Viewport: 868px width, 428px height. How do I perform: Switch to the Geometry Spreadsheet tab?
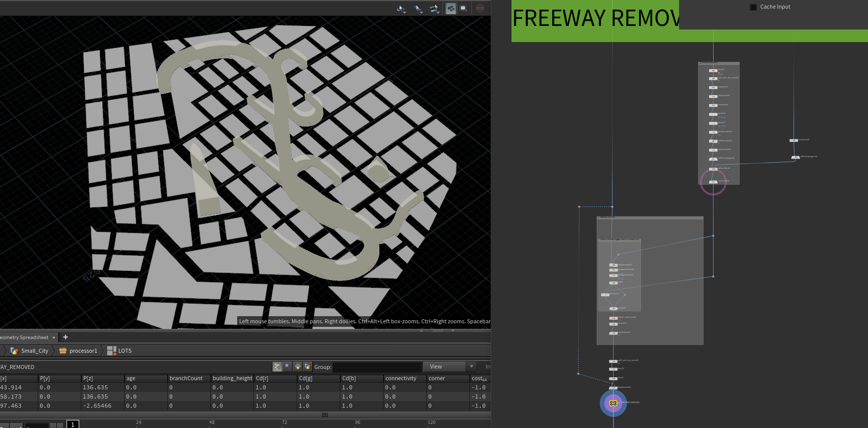24,338
